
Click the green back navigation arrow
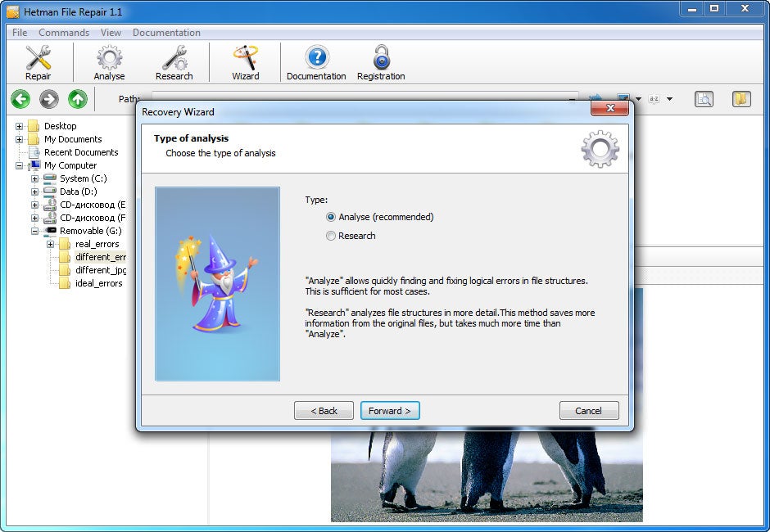point(20,99)
